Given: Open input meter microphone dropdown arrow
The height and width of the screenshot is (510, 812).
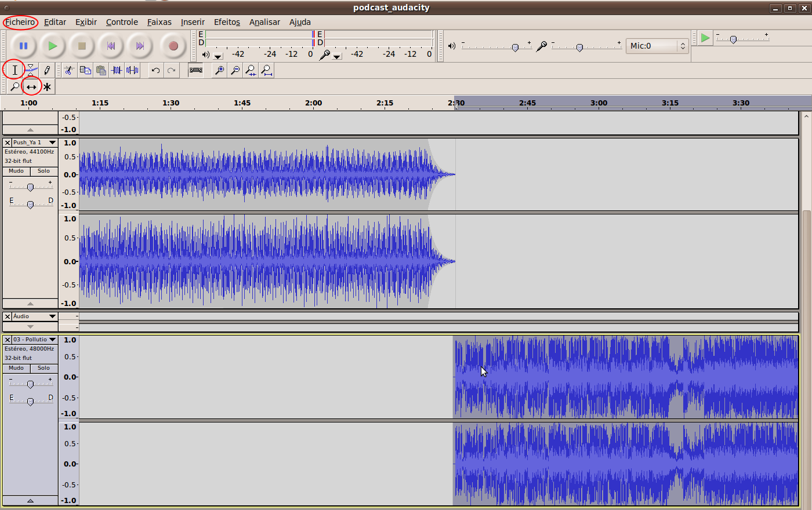Looking at the screenshot, I should click(x=337, y=56).
